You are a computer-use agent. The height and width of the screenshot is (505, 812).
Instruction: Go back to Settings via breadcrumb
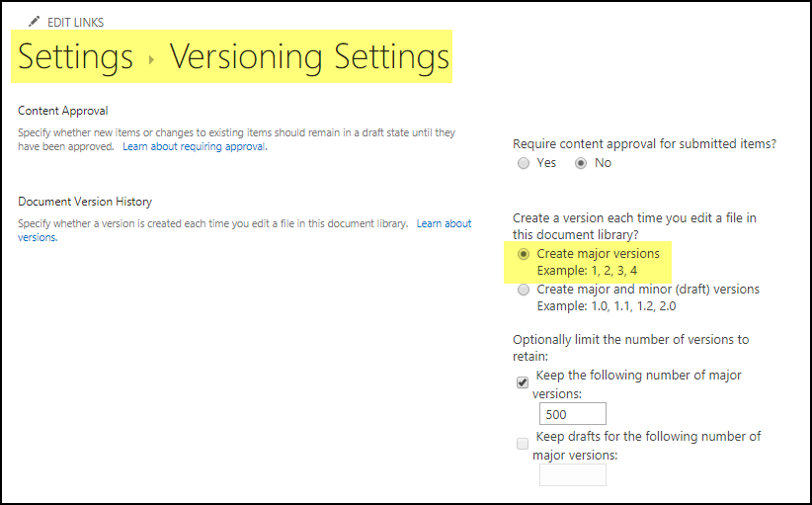tap(76, 56)
